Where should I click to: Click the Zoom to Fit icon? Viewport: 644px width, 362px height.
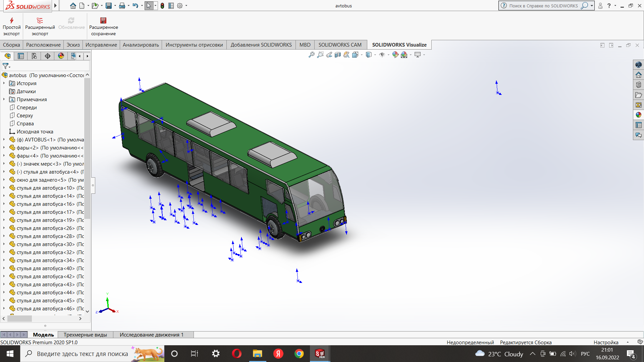click(312, 55)
